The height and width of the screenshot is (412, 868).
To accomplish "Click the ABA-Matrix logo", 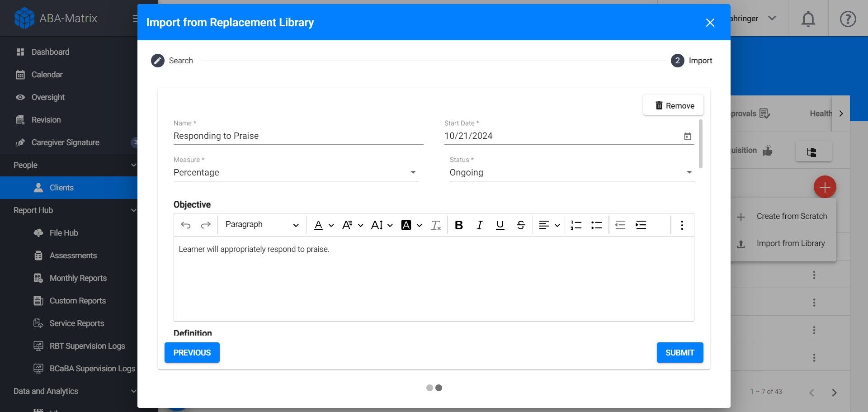I will point(56,18).
